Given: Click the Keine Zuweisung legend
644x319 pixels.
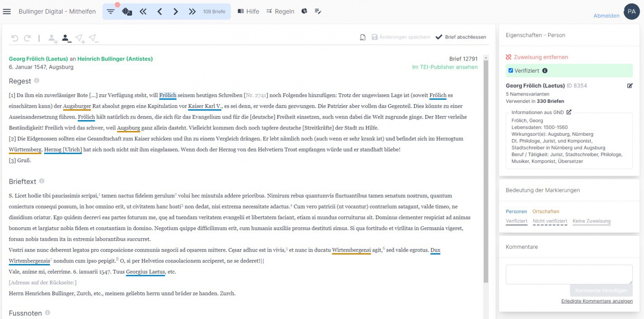Looking at the screenshot, I should [x=591, y=221].
